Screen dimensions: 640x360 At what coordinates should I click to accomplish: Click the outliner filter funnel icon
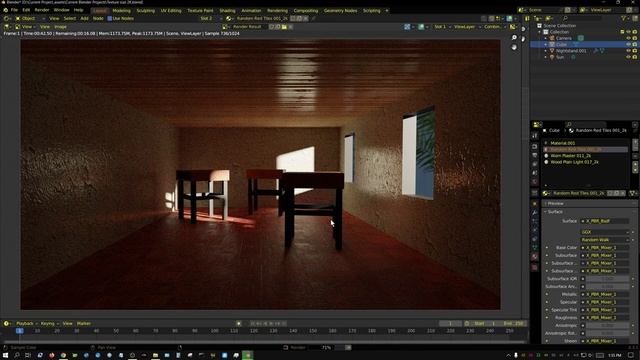pyautogui.click(x=624, y=18)
